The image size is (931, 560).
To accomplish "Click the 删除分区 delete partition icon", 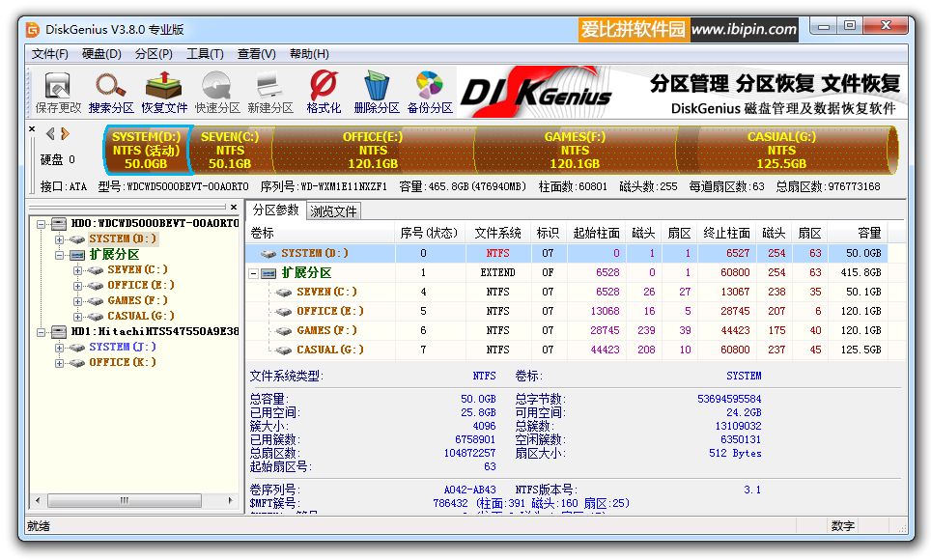I will point(377,93).
